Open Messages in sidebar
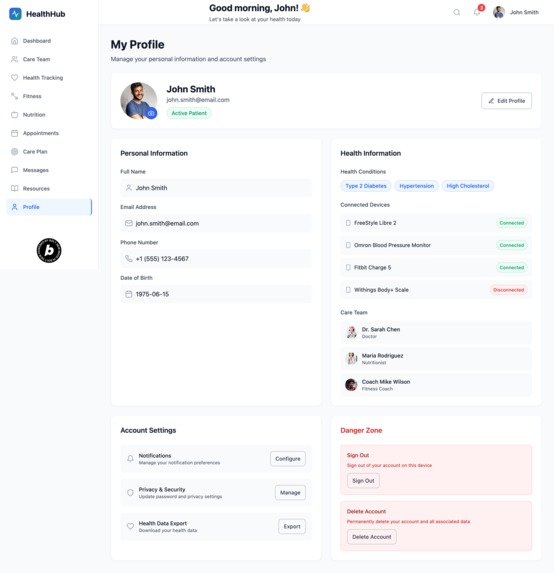 (49, 170)
